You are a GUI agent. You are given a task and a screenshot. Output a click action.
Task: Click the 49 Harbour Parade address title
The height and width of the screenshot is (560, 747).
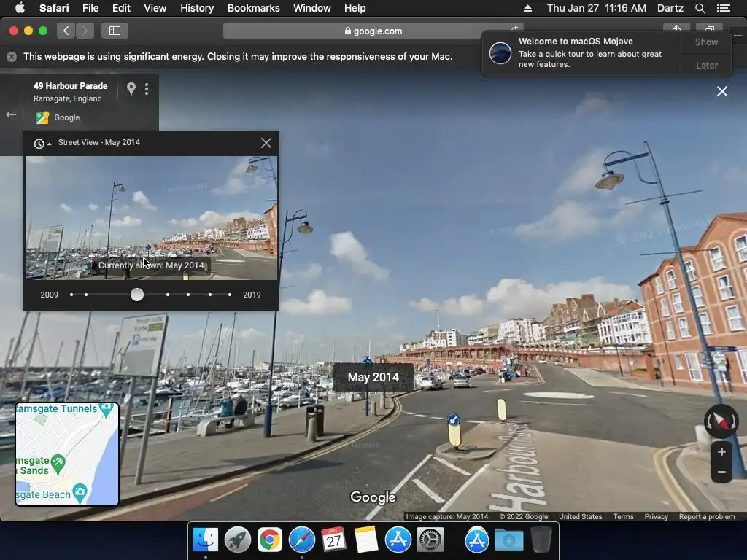tap(71, 86)
